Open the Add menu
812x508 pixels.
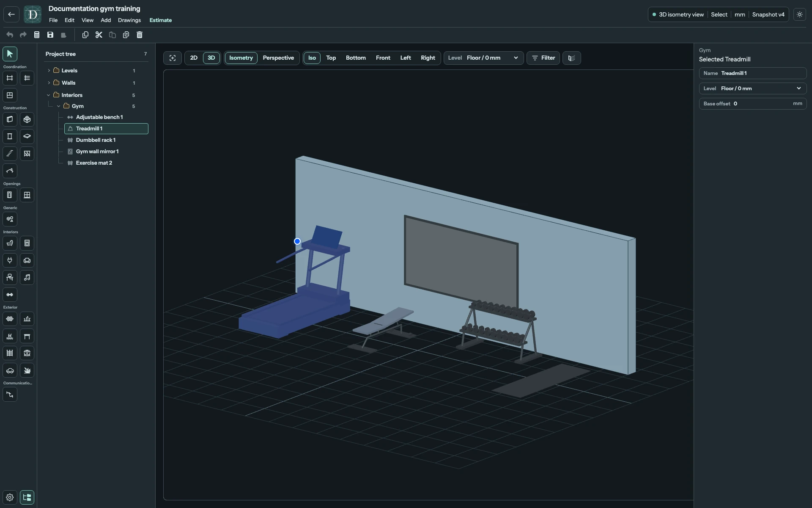pos(106,20)
